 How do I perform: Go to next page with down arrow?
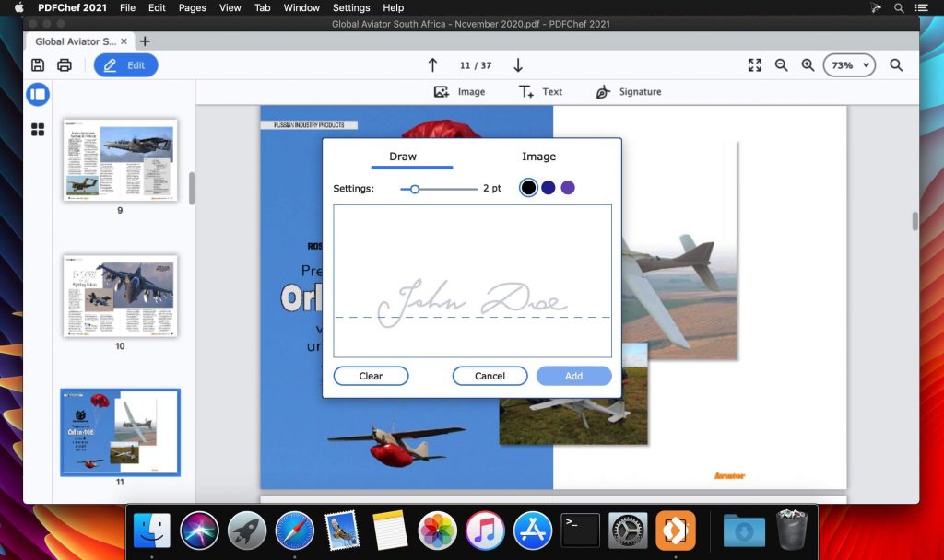pos(518,64)
